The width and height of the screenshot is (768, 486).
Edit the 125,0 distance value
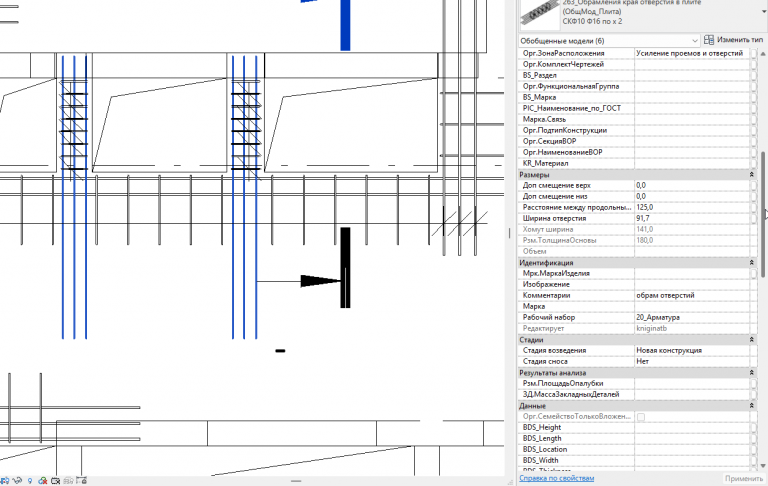coord(692,207)
